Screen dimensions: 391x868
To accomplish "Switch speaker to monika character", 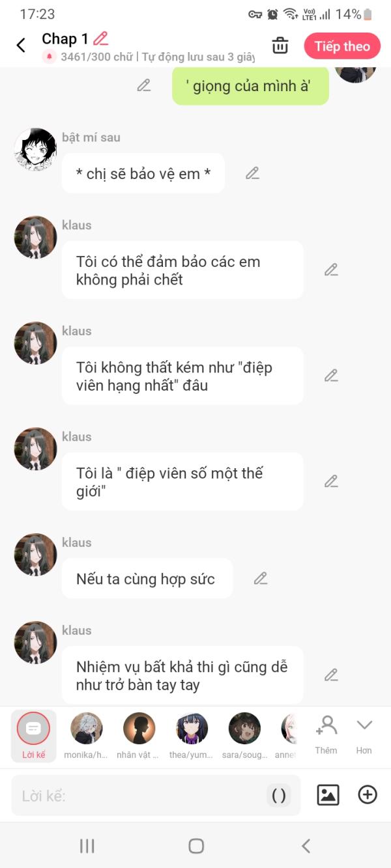I will point(86,729).
